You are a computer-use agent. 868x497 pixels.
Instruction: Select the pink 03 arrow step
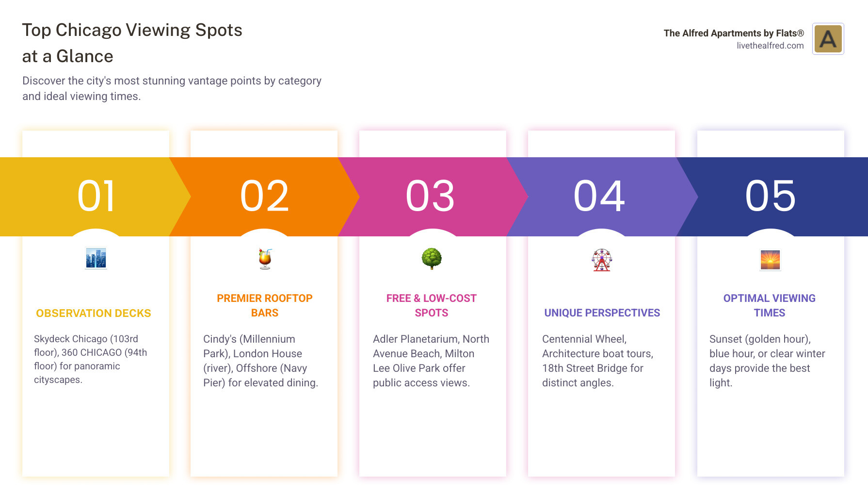tap(431, 196)
